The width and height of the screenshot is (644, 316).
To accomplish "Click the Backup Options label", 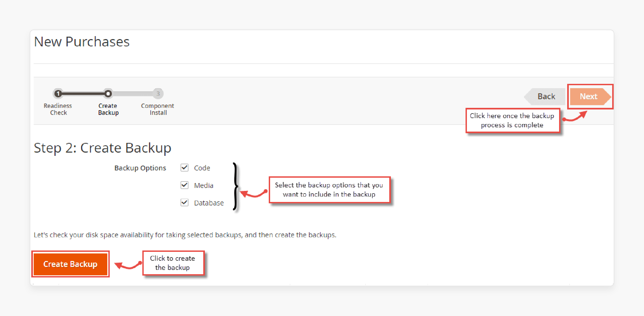I will tap(140, 168).
